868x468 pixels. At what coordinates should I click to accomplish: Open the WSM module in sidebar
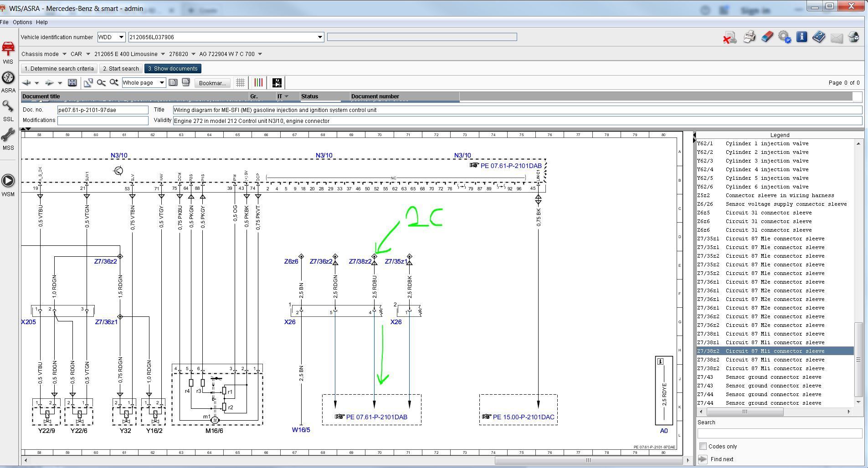click(x=8, y=185)
